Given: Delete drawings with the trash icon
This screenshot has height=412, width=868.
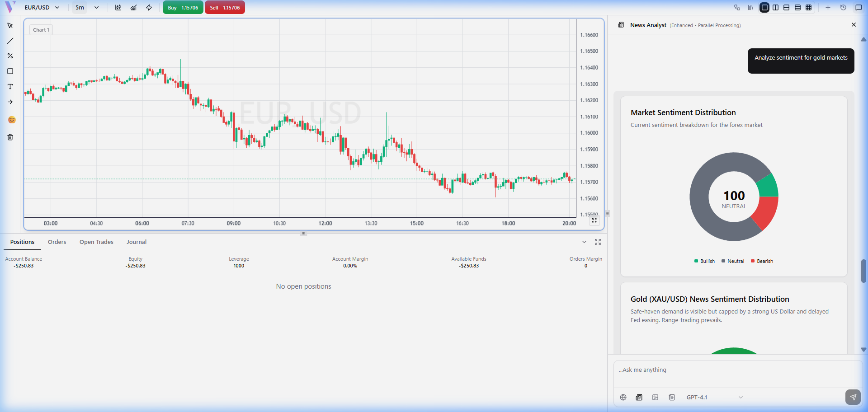Looking at the screenshot, I should click(x=10, y=137).
